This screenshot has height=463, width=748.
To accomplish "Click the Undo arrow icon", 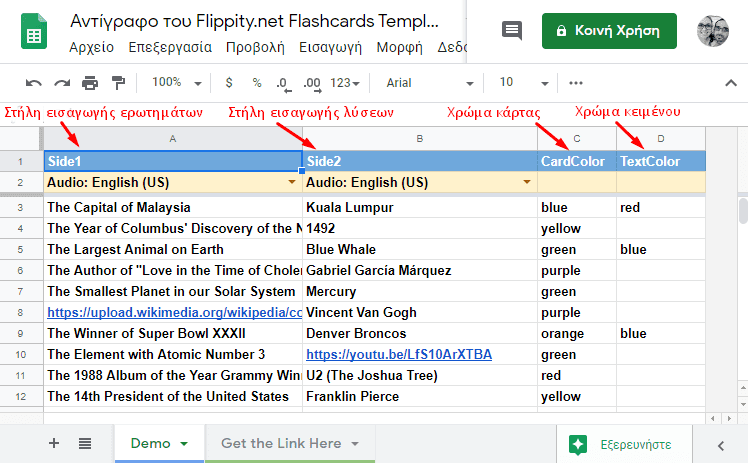I will [33, 83].
